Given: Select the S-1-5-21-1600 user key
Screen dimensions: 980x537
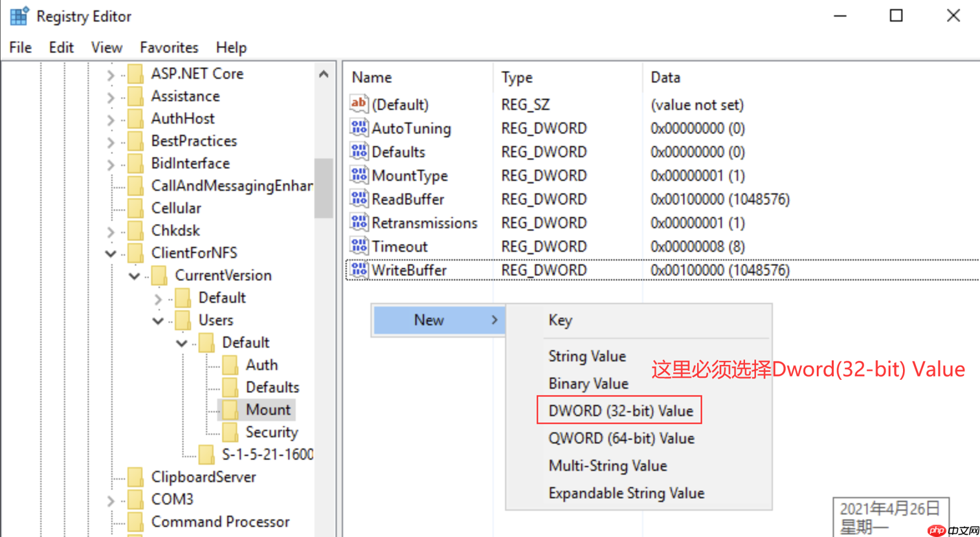Looking at the screenshot, I should [x=267, y=454].
